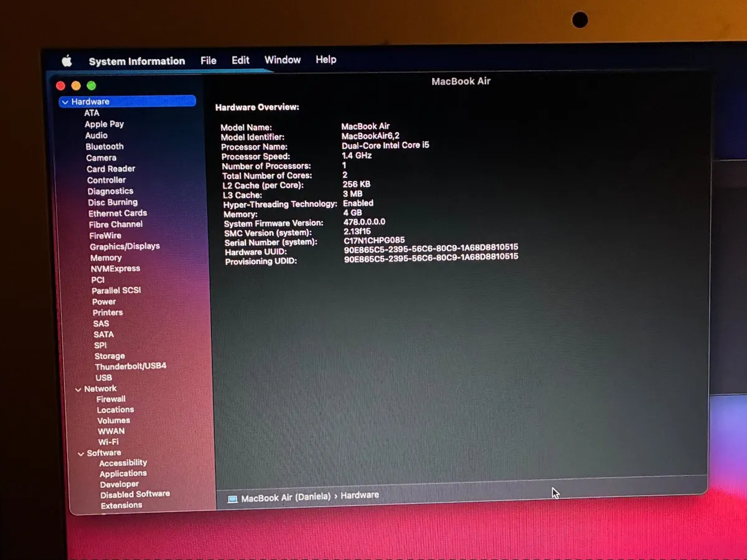Screen dimensions: 747x560
Task: Select Power in the sidebar
Action: pos(104,301)
